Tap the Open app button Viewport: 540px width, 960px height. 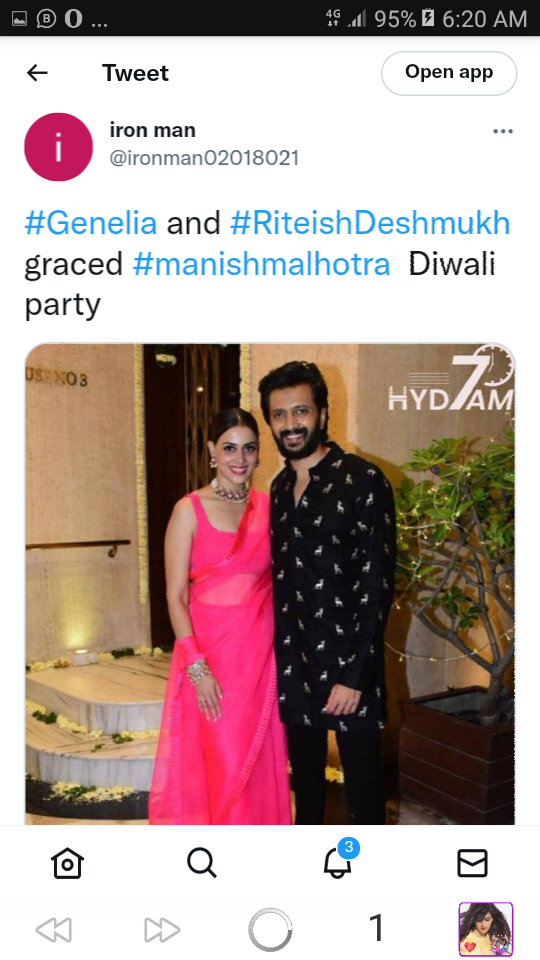pyautogui.click(x=449, y=73)
